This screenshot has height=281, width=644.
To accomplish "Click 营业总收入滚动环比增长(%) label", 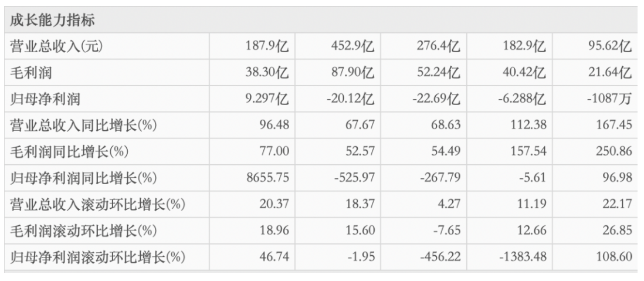I will click(97, 204).
